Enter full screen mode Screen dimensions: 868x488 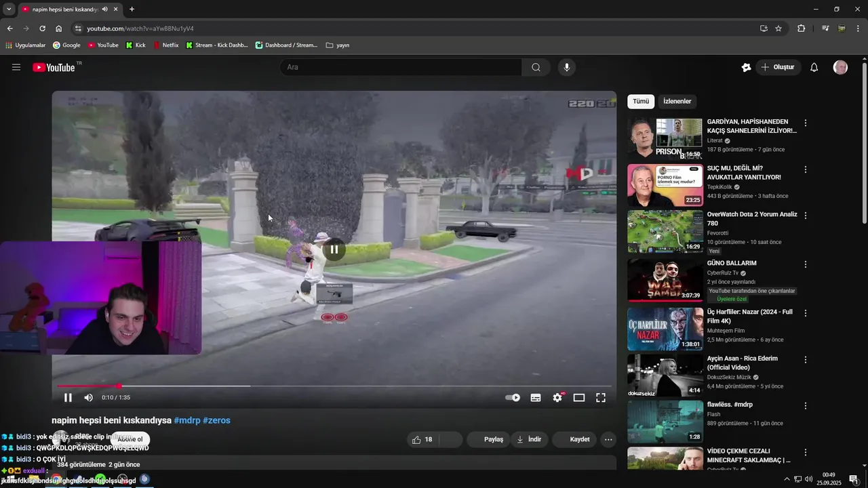coord(601,398)
